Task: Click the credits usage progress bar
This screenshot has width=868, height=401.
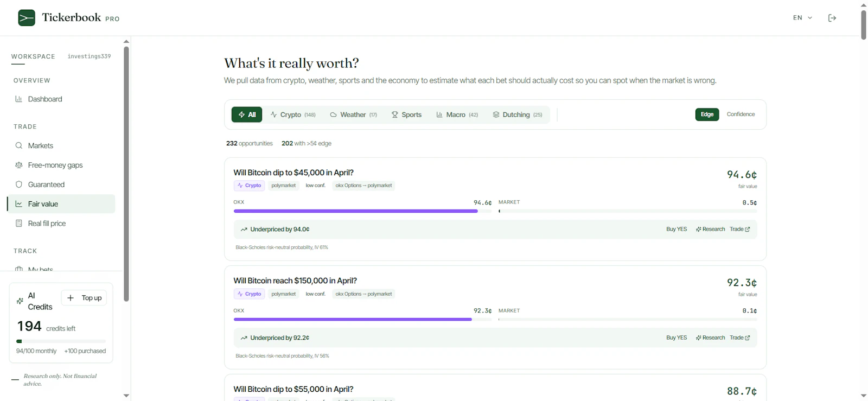Action: tap(61, 341)
